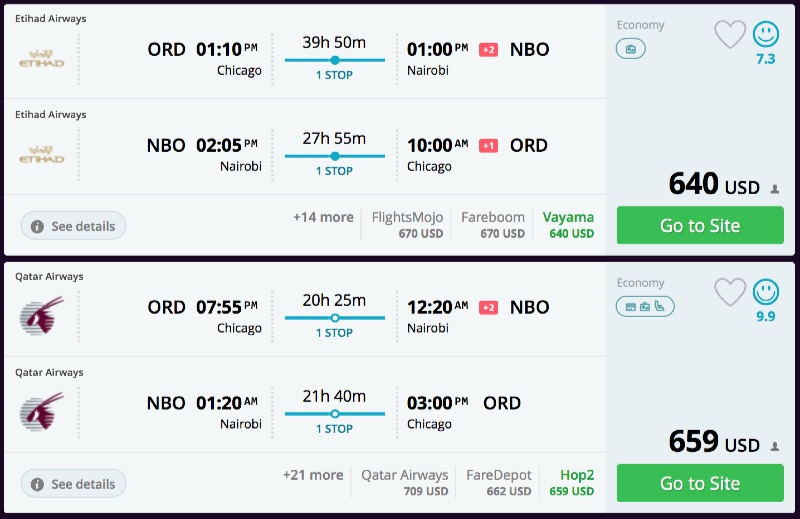
Task: Click the baggage icon on the Etihad fare
Action: click(631, 49)
